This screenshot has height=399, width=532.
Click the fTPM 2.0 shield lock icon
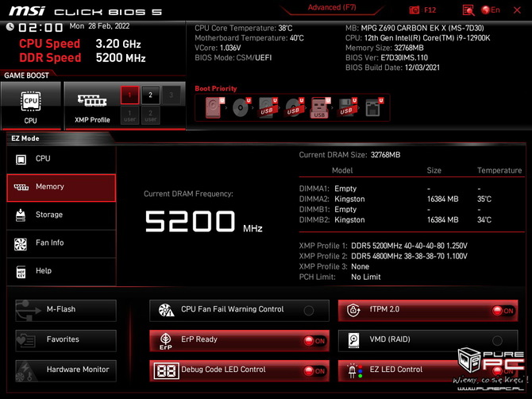coord(353,310)
